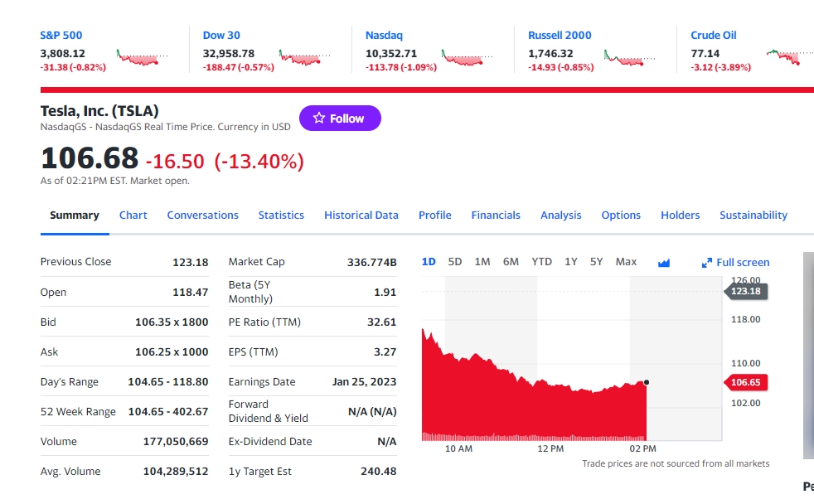
Task: Open the S&P 500 index link
Action: pyautogui.click(x=61, y=36)
